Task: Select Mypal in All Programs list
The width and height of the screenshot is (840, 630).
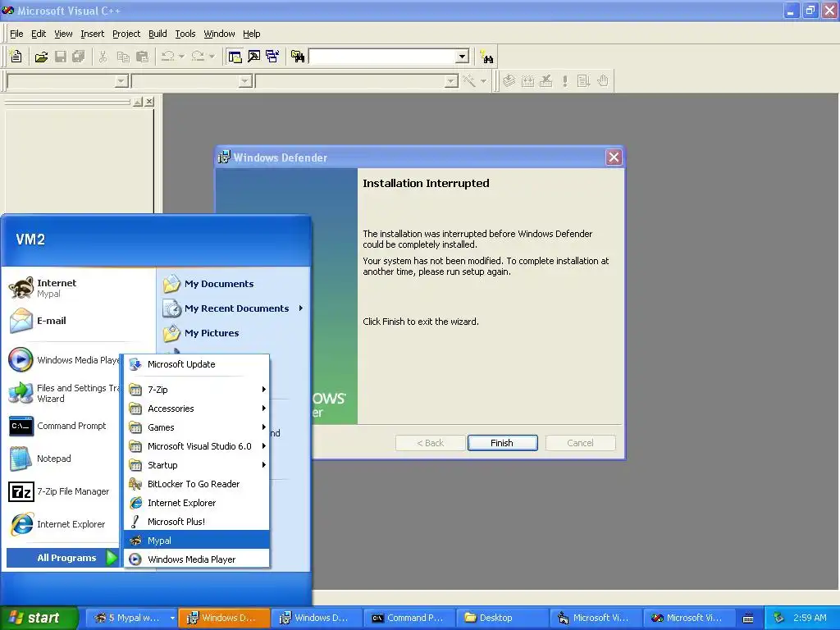Action: coord(197,540)
